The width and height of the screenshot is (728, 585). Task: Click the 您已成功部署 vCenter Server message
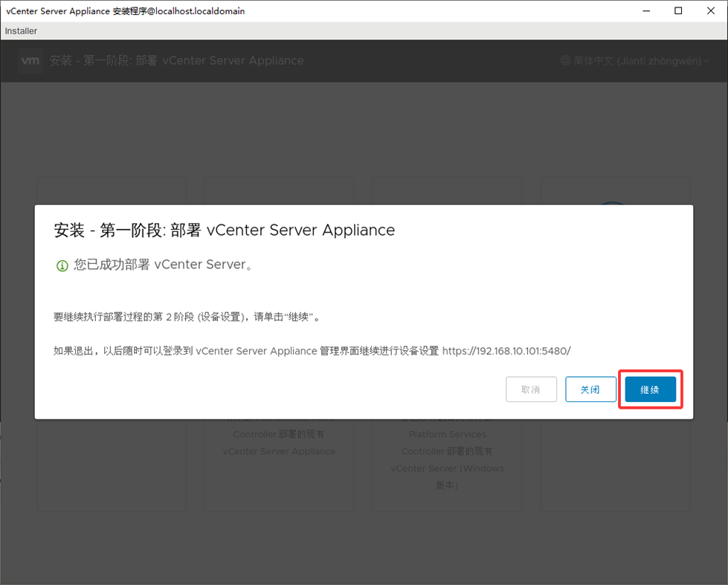tap(163, 265)
